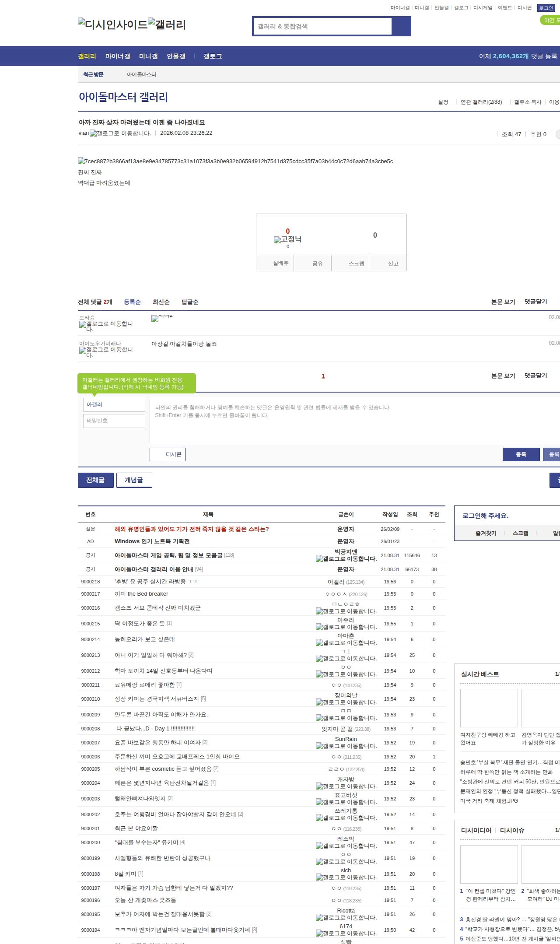Open 빅공지맨's gallog icon in the post list

click(346, 559)
